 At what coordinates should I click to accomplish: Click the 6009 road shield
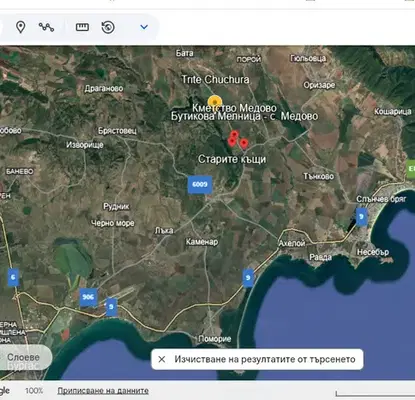[x=200, y=184]
